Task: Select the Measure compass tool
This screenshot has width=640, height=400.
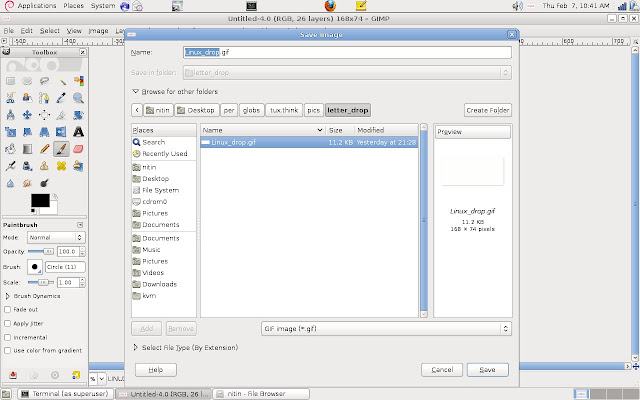Action: point(10,115)
